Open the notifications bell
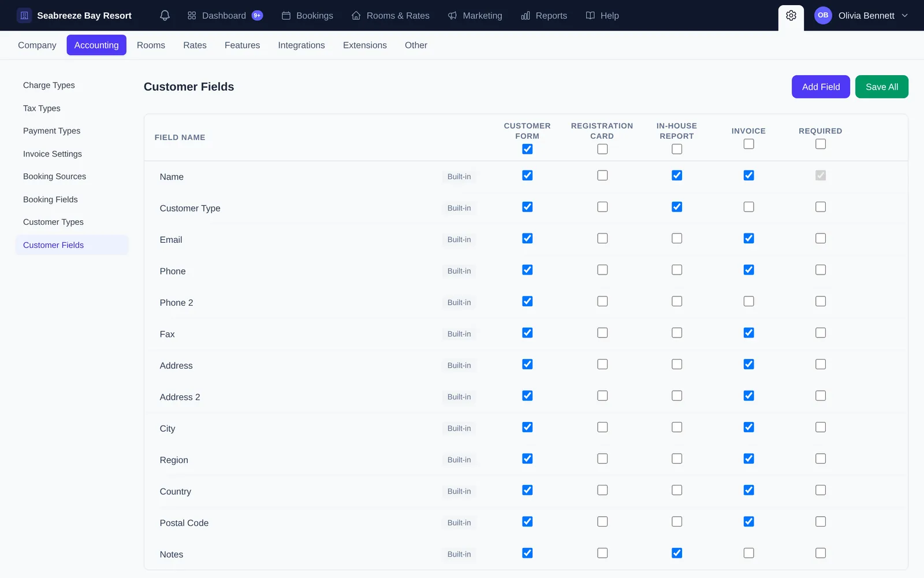Screen dimensions: 924x578 pos(165,16)
